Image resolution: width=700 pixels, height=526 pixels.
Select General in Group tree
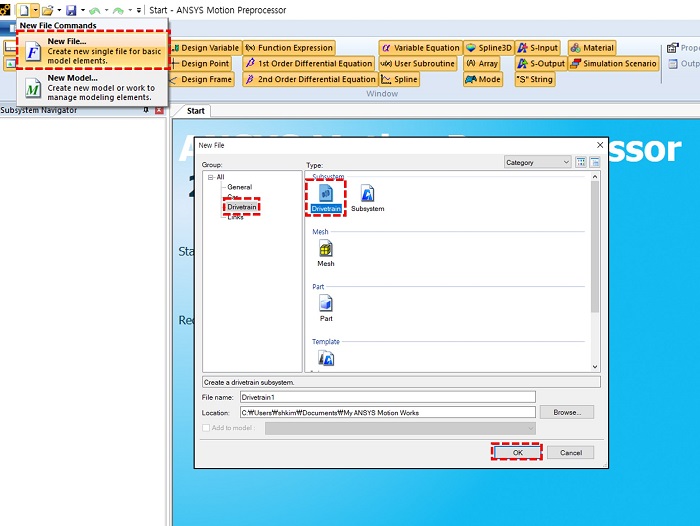coord(240,187)
